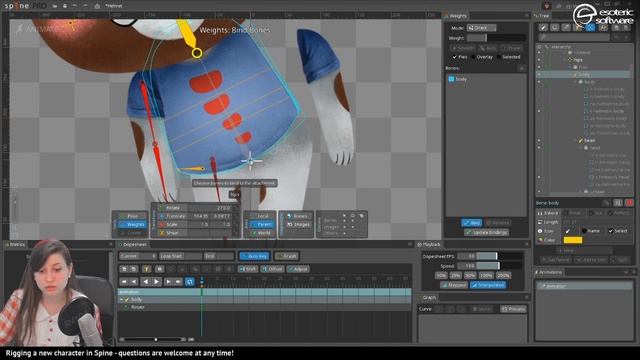Toggle the bone Select checkbox
This screenshot has height=360, width=640.
pyautogui.click(x=611, y=231)
